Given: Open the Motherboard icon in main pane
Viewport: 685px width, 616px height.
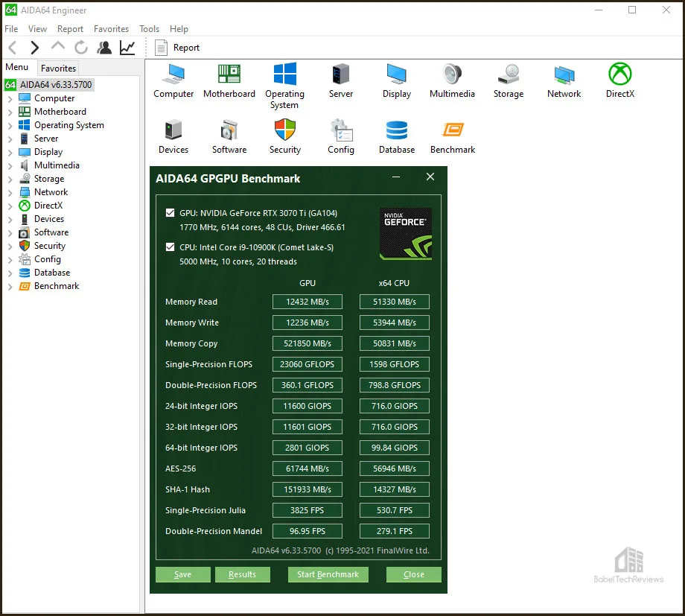Looking at the screenshot, I should tap(229, 81).
